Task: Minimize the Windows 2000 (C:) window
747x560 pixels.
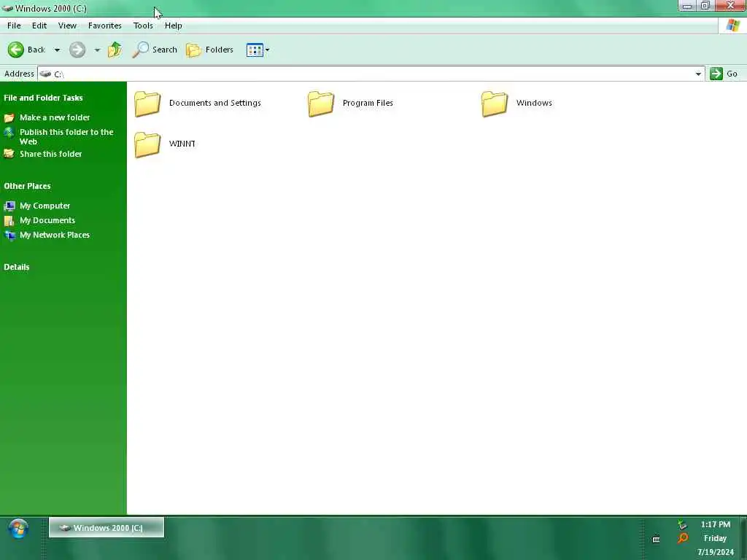Action: click(x=687, y=6)
